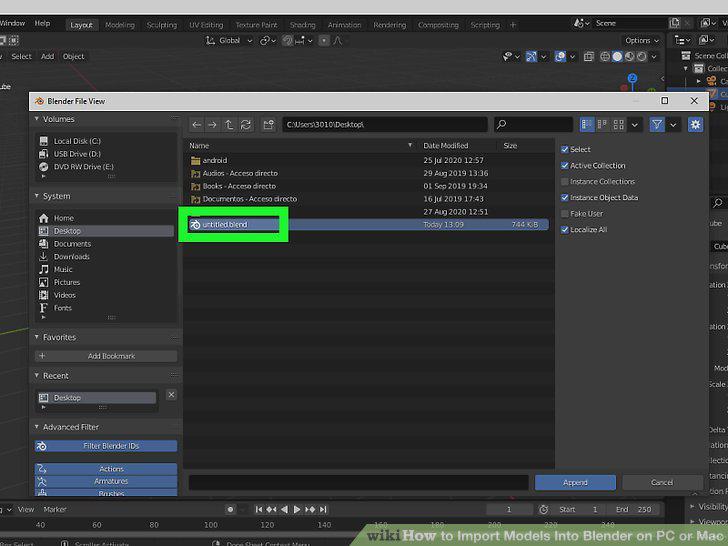Sort files by Size column

pos(510,146)
